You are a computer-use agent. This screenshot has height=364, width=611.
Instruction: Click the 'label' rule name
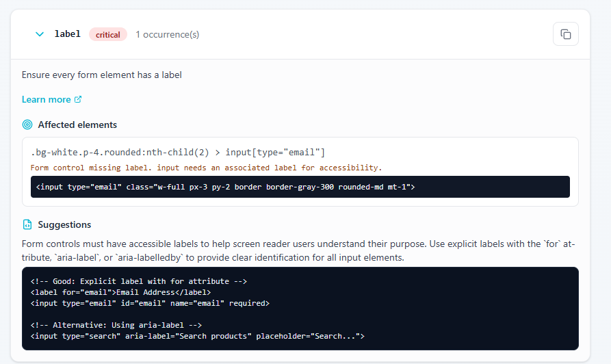[x=68, y=34]
